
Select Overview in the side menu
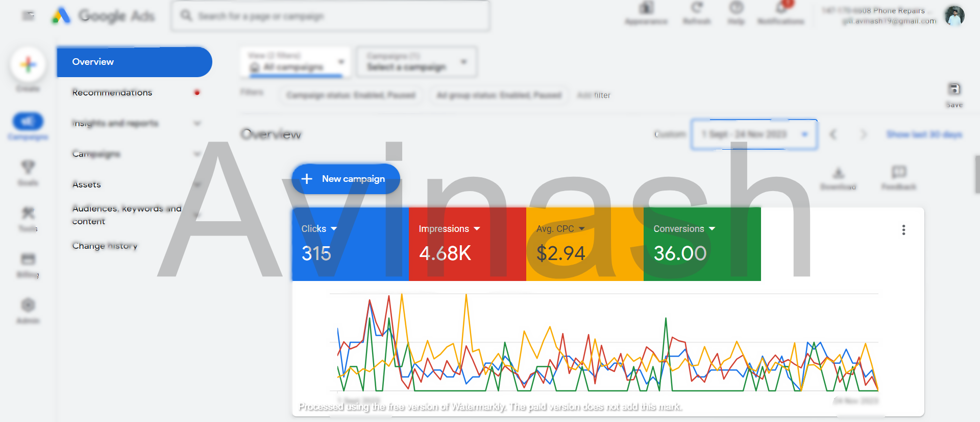tap(134, 62)
